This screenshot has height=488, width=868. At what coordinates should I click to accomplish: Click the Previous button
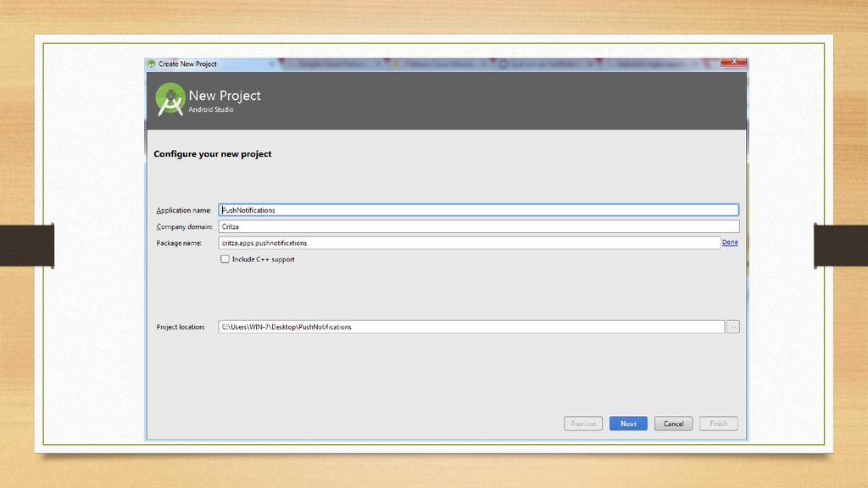click(x=583, y=424)
